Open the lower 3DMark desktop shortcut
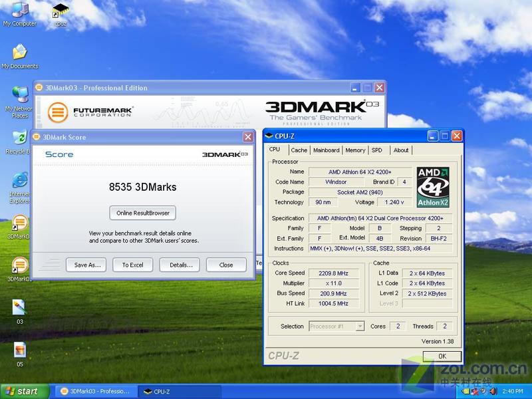Image resolution: width=532 pixels, height=399 pixels. pos(19,269)
